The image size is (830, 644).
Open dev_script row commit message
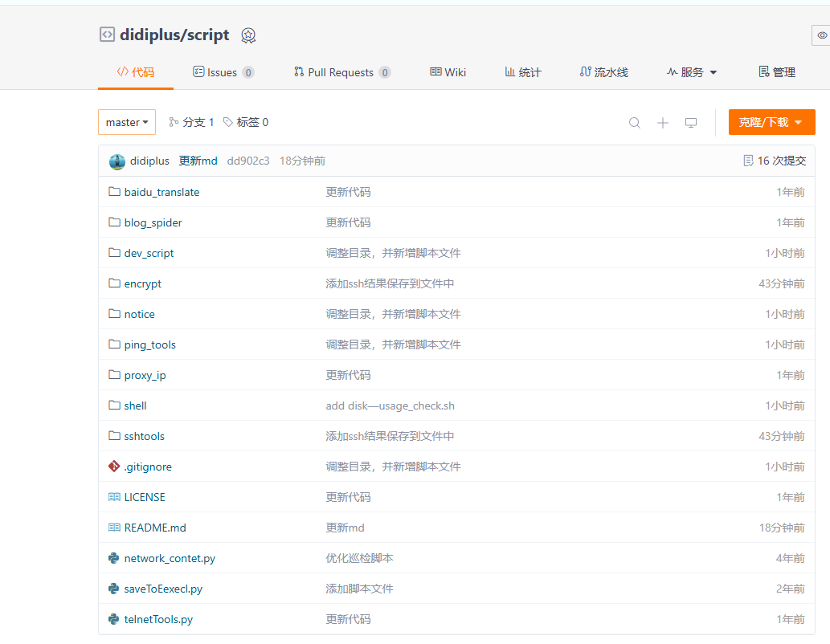[x=393, y=254]
